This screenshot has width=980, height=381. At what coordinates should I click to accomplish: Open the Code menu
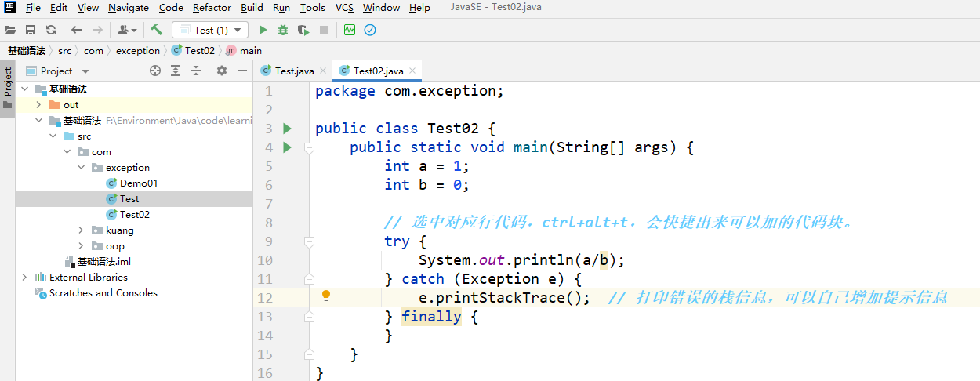pyautogui.click(x=171, y=7)
